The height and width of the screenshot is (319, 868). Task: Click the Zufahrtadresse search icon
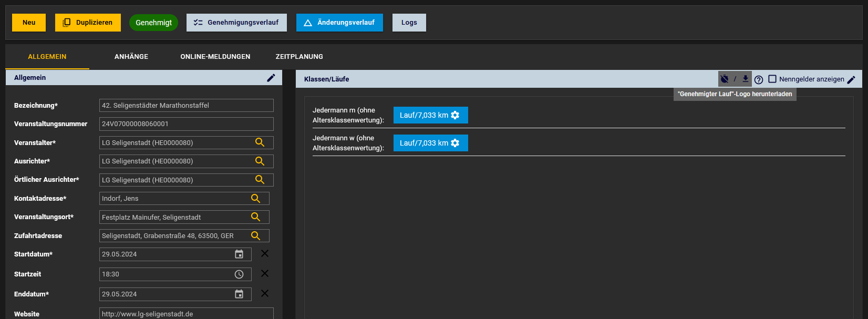[x=255, y=236]
